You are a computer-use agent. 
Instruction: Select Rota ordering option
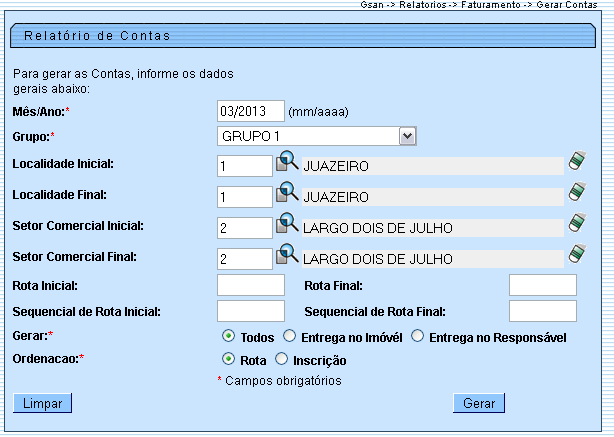(x=229, y=359)
